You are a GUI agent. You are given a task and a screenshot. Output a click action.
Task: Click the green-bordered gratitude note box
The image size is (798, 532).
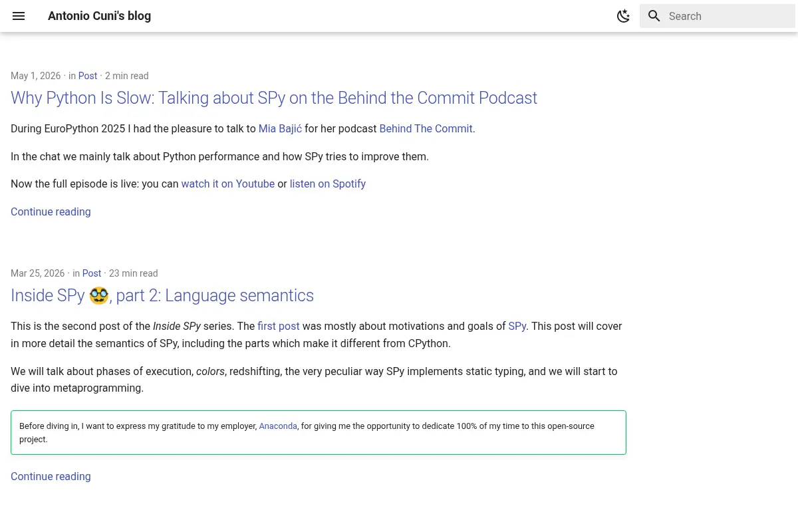coord(319,433)
